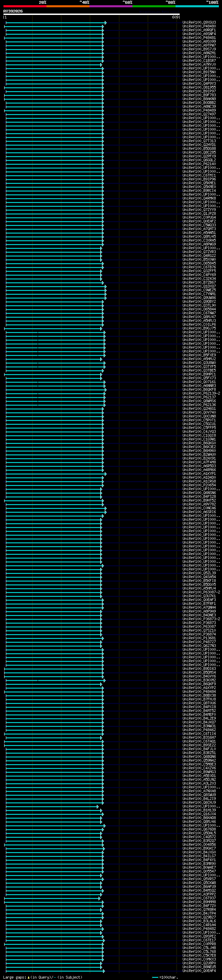
Task: Select hit label UniRef100_P13681
Action: click(199, 639)
